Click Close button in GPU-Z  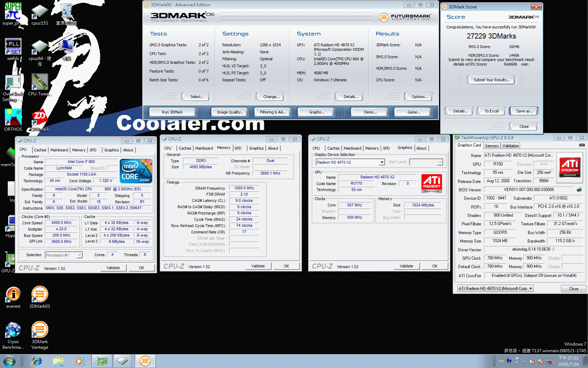(573, 289)
